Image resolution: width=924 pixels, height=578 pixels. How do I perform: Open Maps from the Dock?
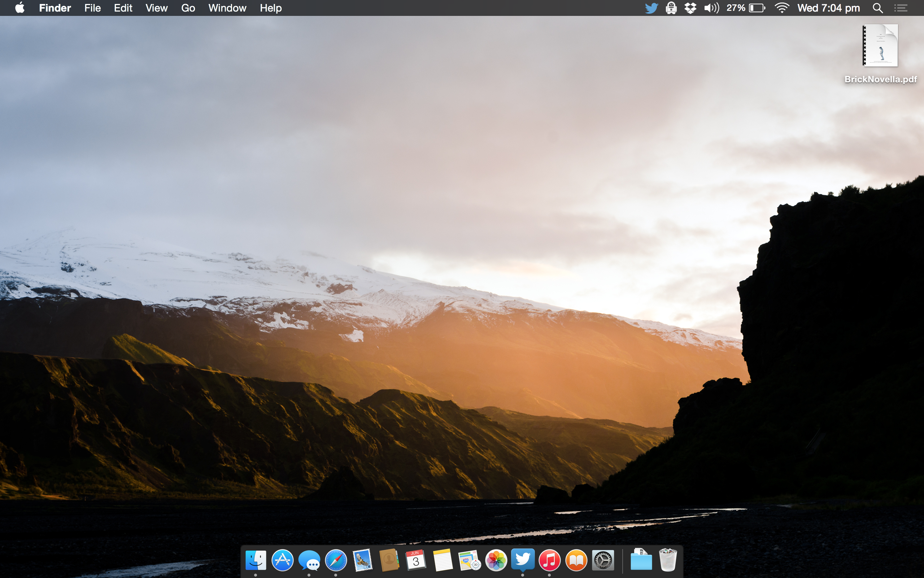(469, 560)
